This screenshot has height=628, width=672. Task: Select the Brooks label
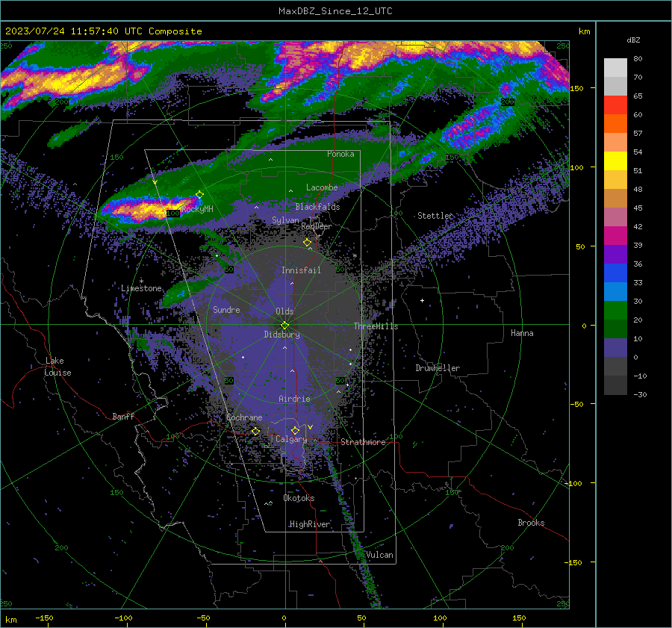pos(531,523)
